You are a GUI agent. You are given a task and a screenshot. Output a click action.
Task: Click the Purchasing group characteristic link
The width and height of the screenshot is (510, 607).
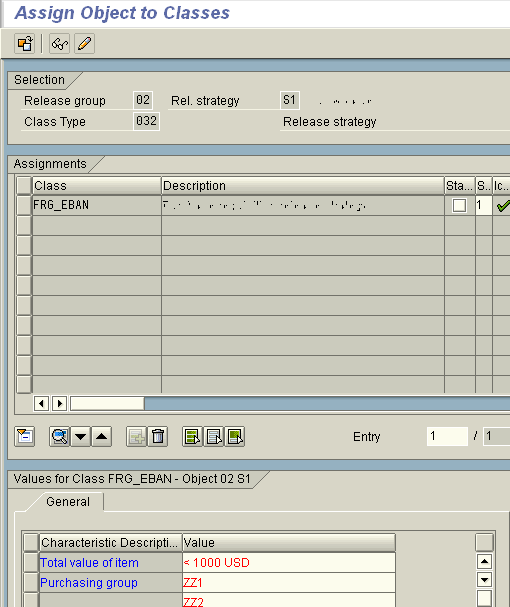(x=89, y=583)
